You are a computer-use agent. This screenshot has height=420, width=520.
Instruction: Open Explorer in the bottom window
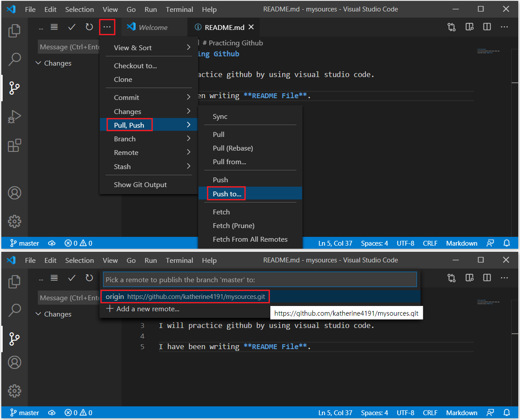tap(14, 281)
